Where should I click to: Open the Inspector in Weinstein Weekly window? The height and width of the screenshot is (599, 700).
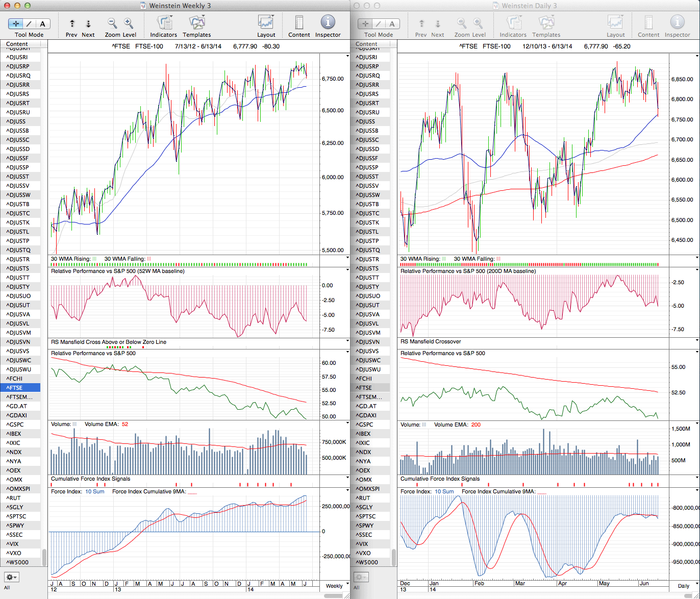point(328,22)
